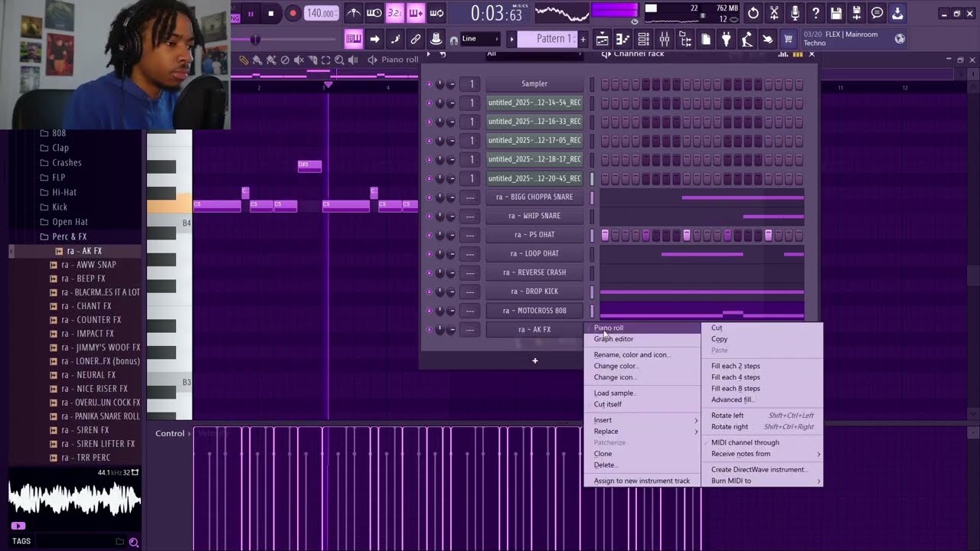Viewport: 980px width, 551px height.
Task: Click the Save project floppy icon
Action: [x=836, y=13]
